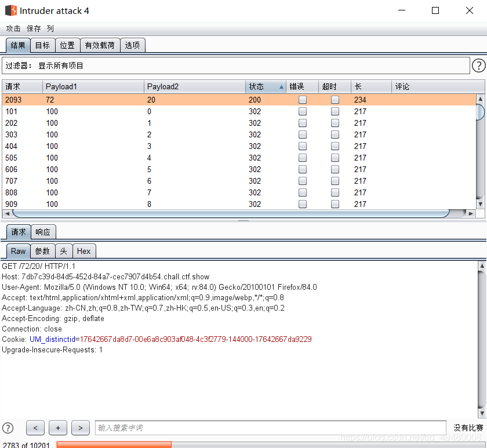
Task: Select the Hex view tab
Action: [x=84, y=251]
